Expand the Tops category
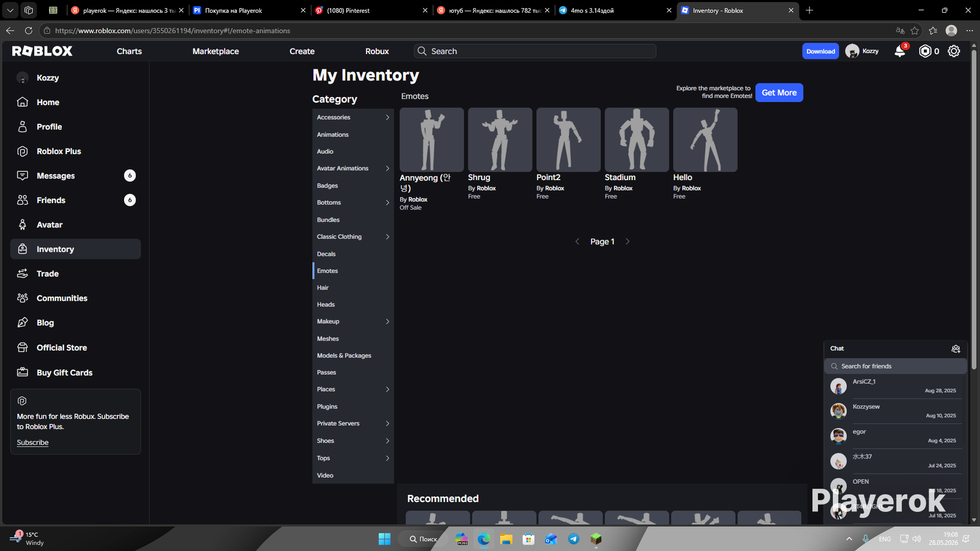980x551 pixels. (387, 458)
